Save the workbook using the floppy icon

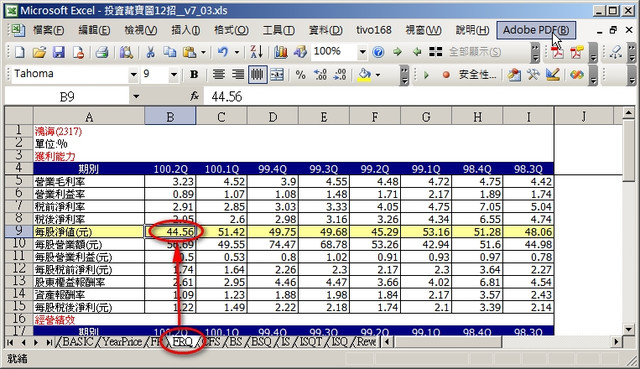tap(59, 52)
